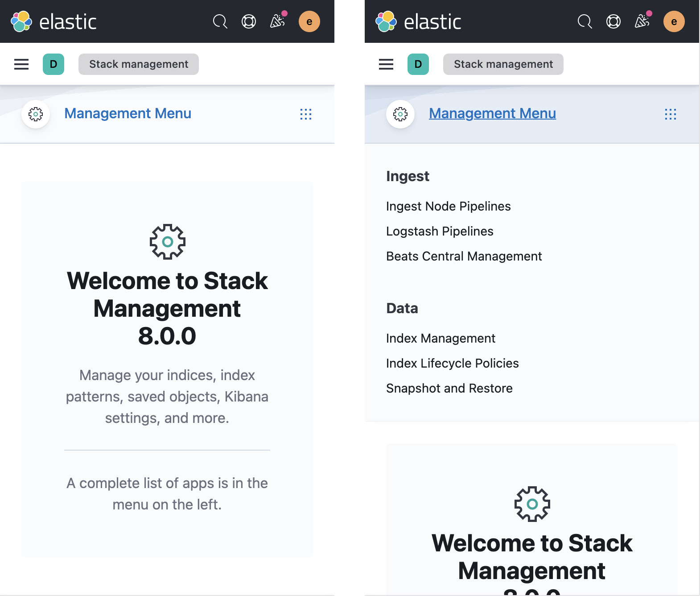
Task: Click the Data section heading
Action: point(402,308)
